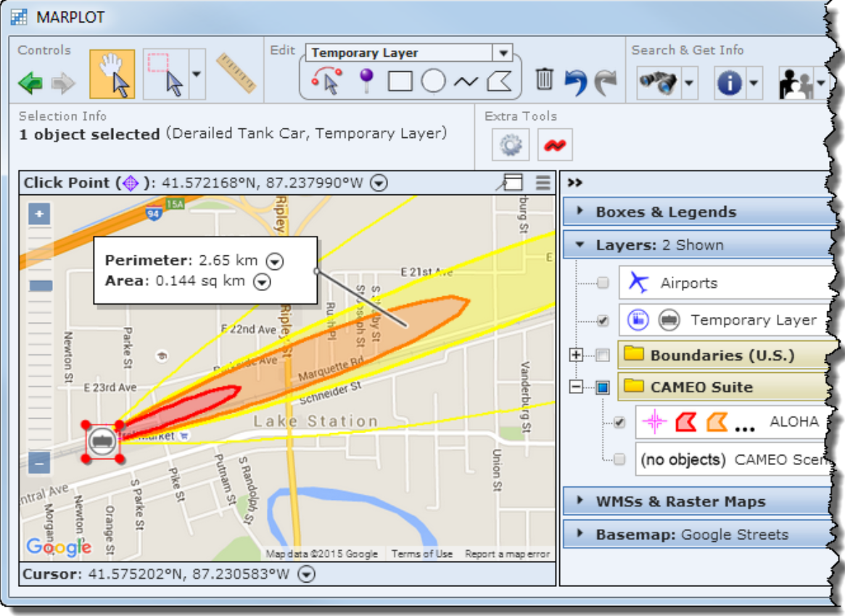Uncheck the Temporary Layer checkbox
Viewport: 845px width, 616px height.
603,320
